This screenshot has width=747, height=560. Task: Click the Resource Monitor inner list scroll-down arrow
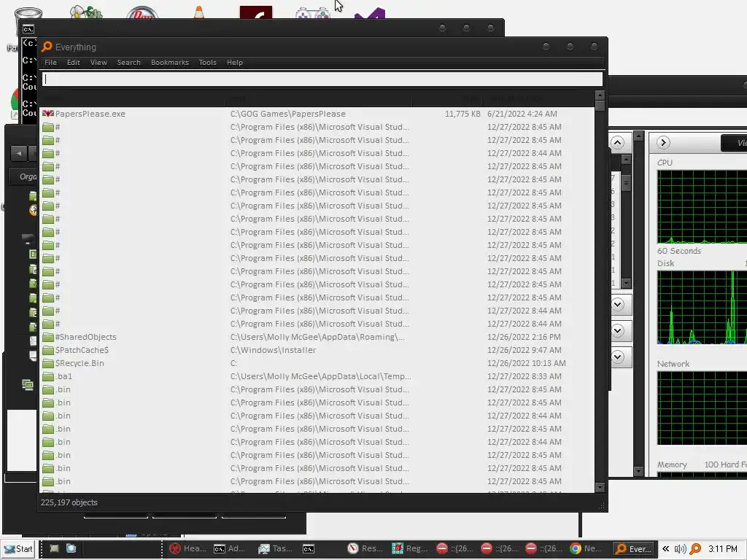coord(627,284)
